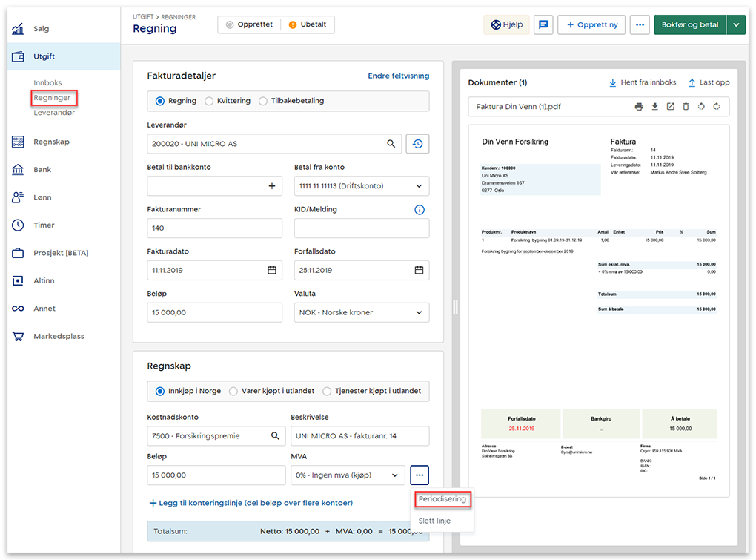Delete the attached document with trash icon
This screenshot has height=560, width=756.
[x=686, y=107]
